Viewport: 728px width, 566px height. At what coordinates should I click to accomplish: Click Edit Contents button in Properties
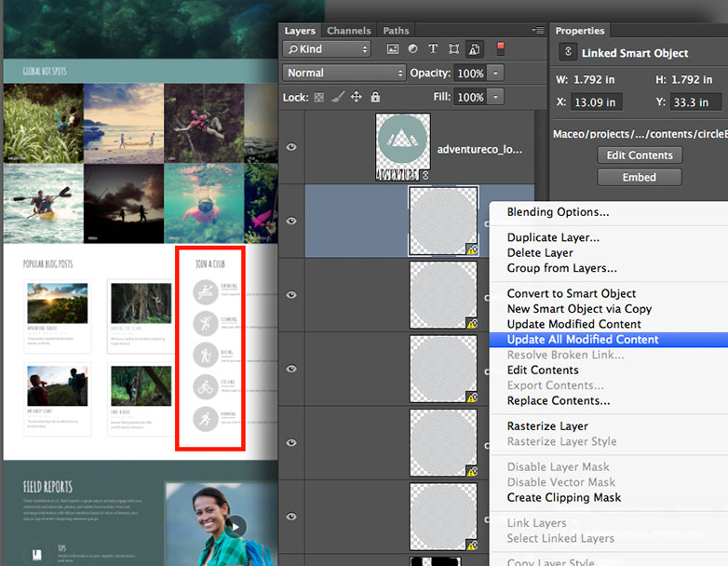640,155
